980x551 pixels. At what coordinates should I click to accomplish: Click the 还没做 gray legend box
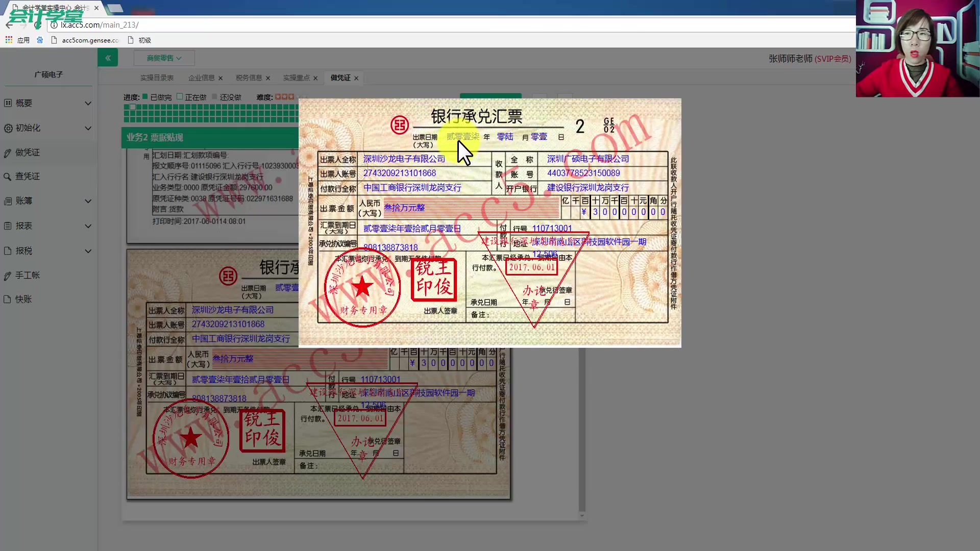(214, 96)
